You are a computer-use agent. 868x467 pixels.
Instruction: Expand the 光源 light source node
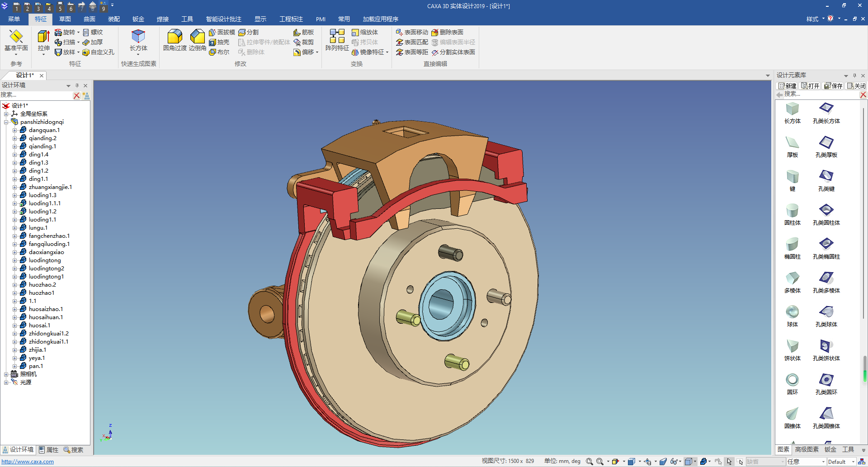click(x=6, y=382)
